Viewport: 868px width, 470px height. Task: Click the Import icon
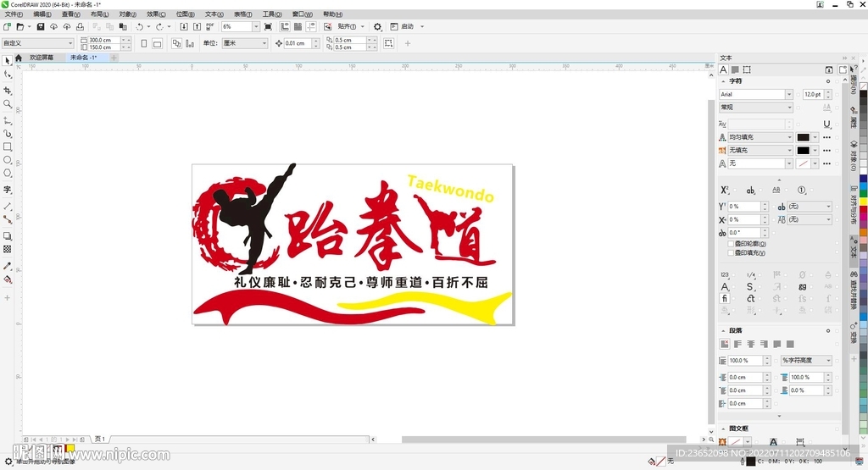[184, 26]
